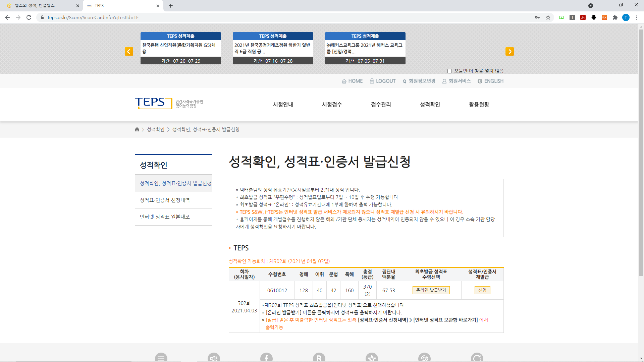Open the browser extensions puzzle icon
Image resolution: width=644 pixels, height=362 pixels.
point(615,17)
